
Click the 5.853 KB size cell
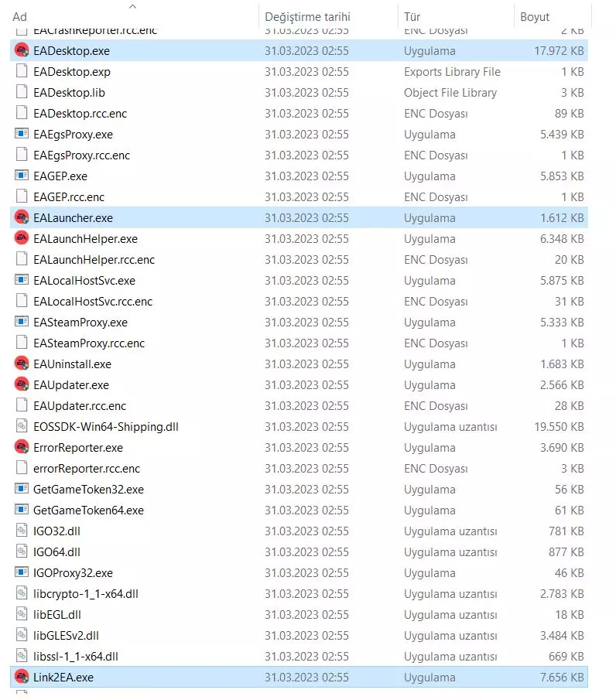coord(562,176)
